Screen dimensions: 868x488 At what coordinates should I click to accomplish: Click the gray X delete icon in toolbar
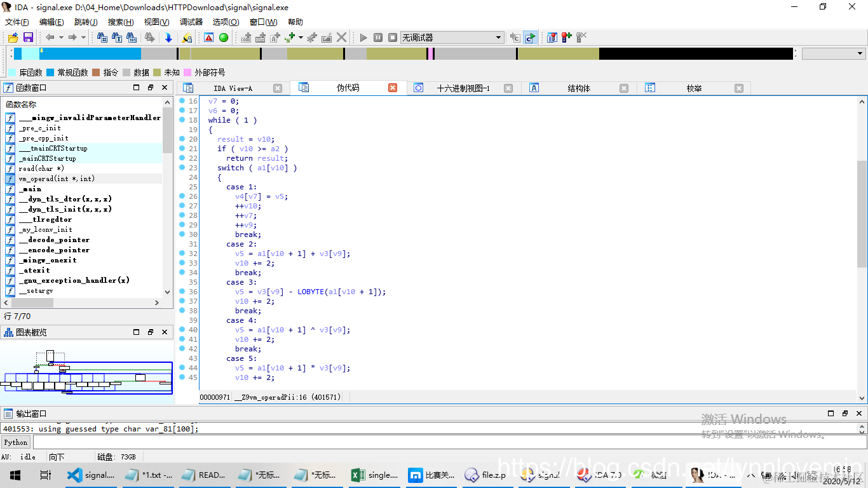342,37
